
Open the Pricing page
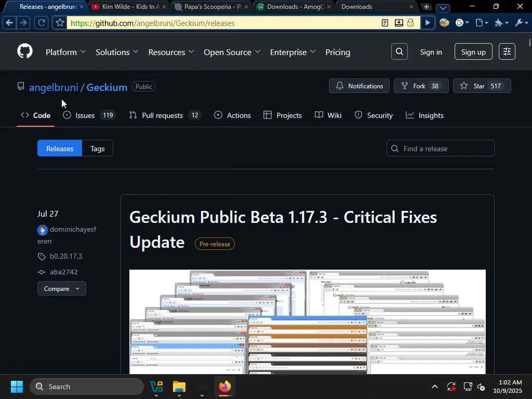coord(338,52)
